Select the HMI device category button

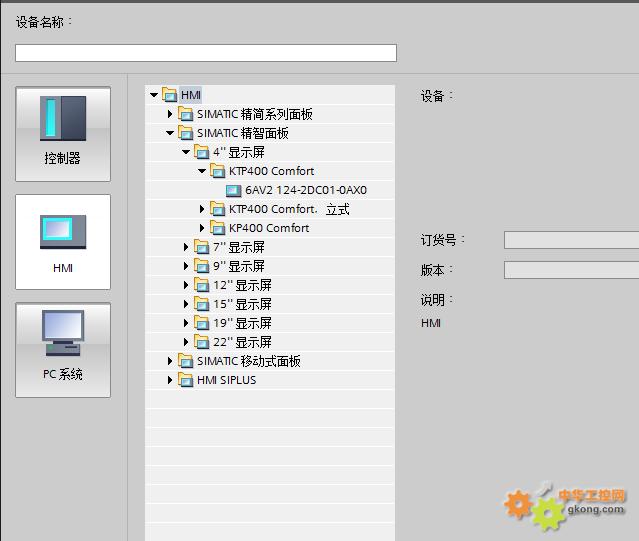tap(63, 242)
